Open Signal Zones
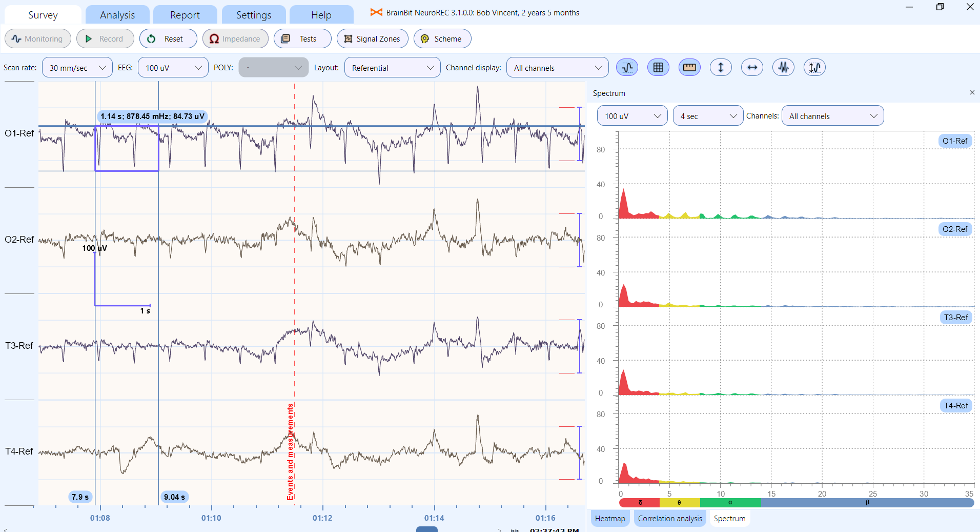 click(372, 38)
